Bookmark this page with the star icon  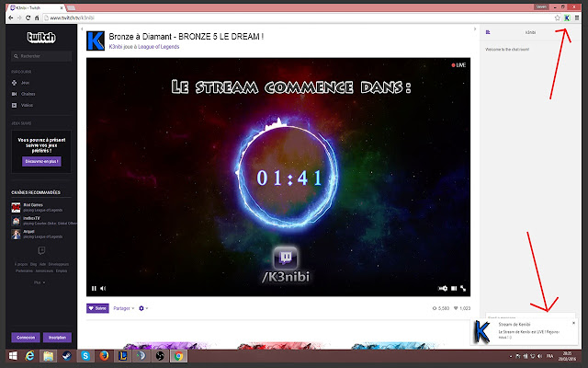pos(558,17)
